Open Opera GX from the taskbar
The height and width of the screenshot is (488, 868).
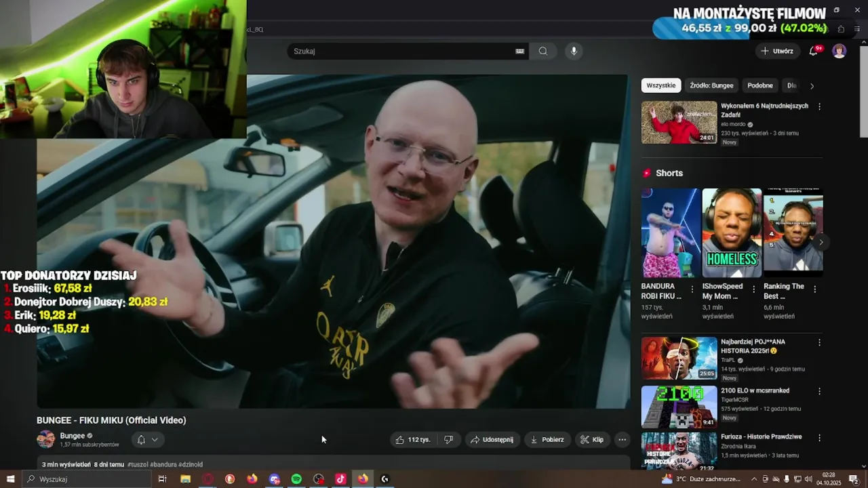208,479
